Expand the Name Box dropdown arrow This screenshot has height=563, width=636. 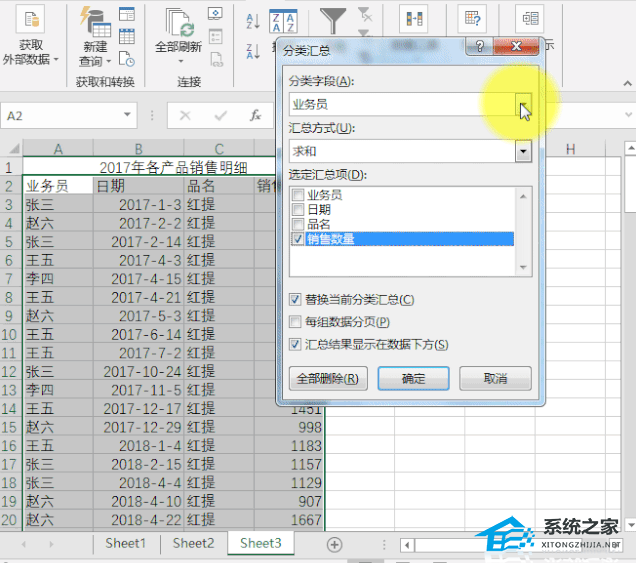[x=143, y=116]
